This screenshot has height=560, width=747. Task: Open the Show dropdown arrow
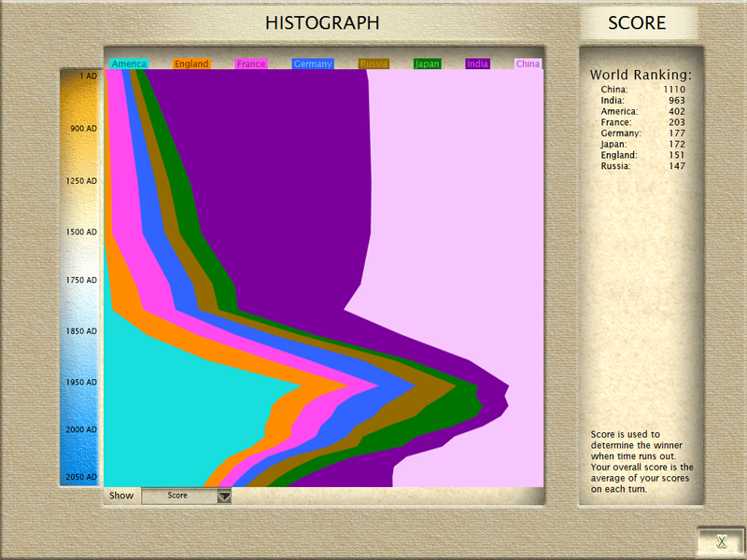224,497
